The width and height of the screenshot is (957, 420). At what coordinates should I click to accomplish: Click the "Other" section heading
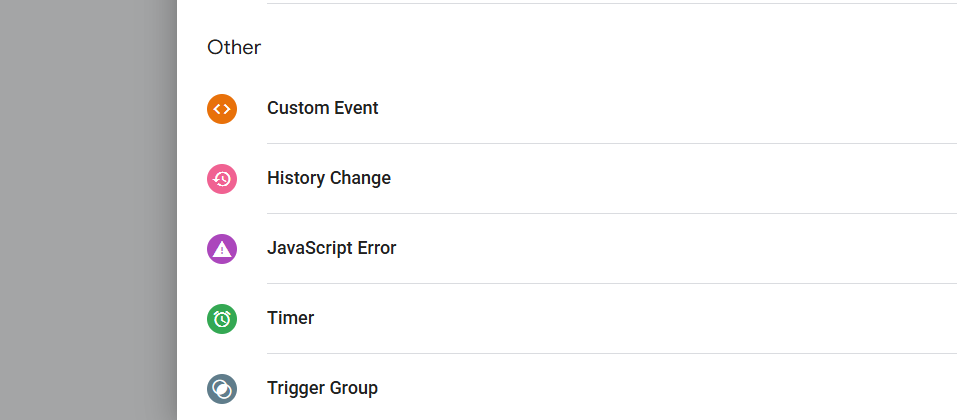click(233, 47)
